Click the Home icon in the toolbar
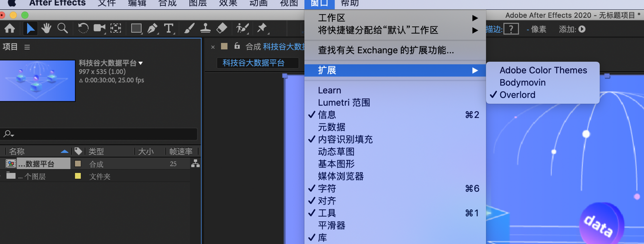This screenshot has height=244, width=644. point(10,28)
